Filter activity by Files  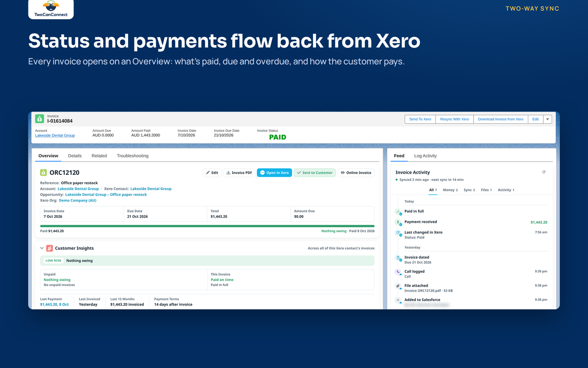point(486,190)
